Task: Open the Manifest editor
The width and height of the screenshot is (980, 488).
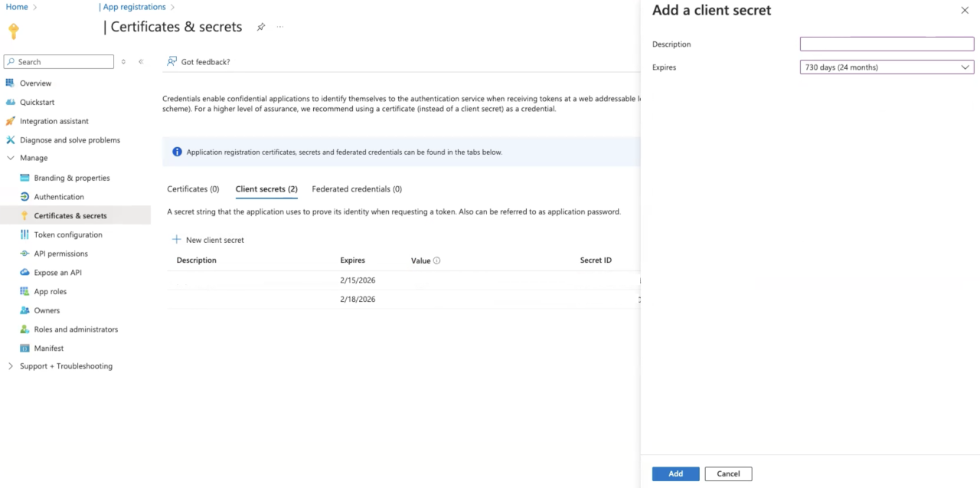Action: [x=47, y=348]
